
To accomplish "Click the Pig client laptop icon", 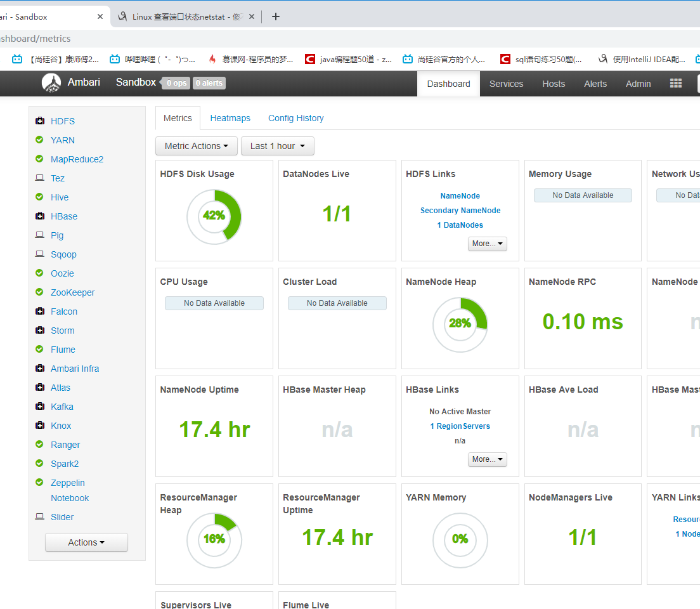I will [x=40, y=235].
